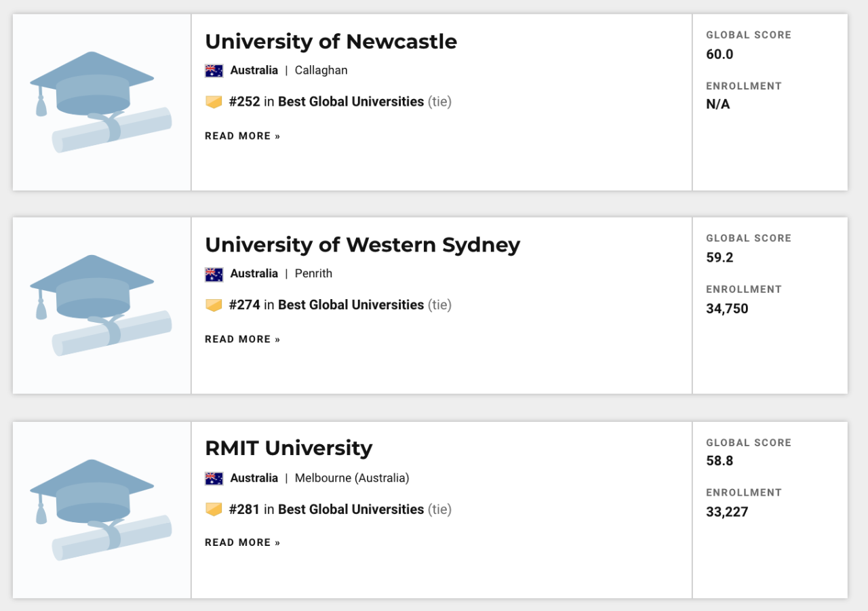Click Read More under RMIT University
The height and width of the screenshot is (611, 868).
click(x=242, y=543)
